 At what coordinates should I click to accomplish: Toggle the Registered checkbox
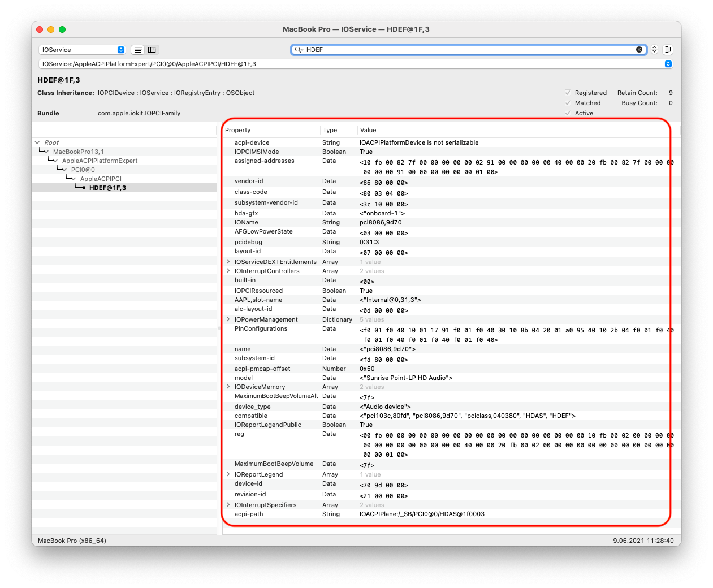click(x=568, y=93)
